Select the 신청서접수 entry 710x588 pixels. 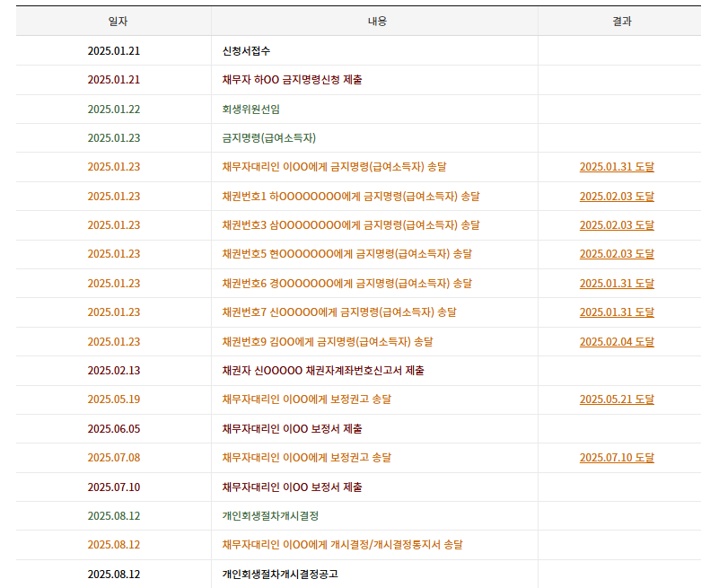coord(246,51)
